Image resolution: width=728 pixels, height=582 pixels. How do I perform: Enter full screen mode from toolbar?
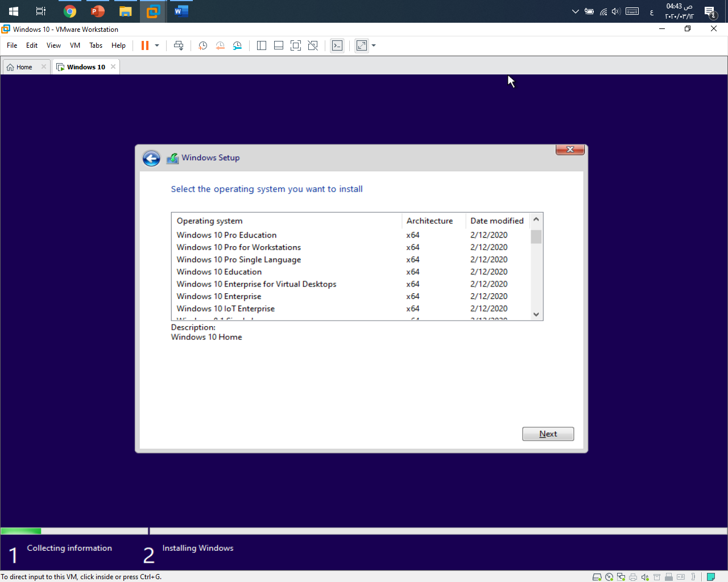coord(296,45)
